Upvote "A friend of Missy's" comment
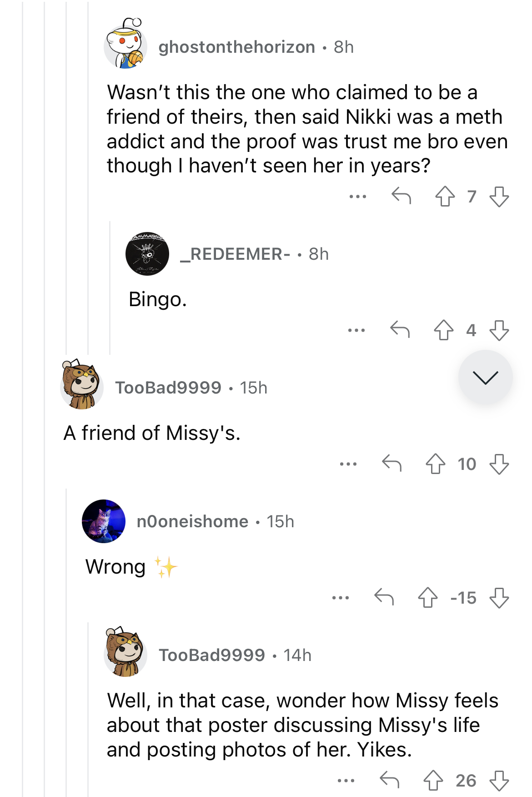Image resolution: width=532 pixels, height=797 pixels. pos(436,464)
